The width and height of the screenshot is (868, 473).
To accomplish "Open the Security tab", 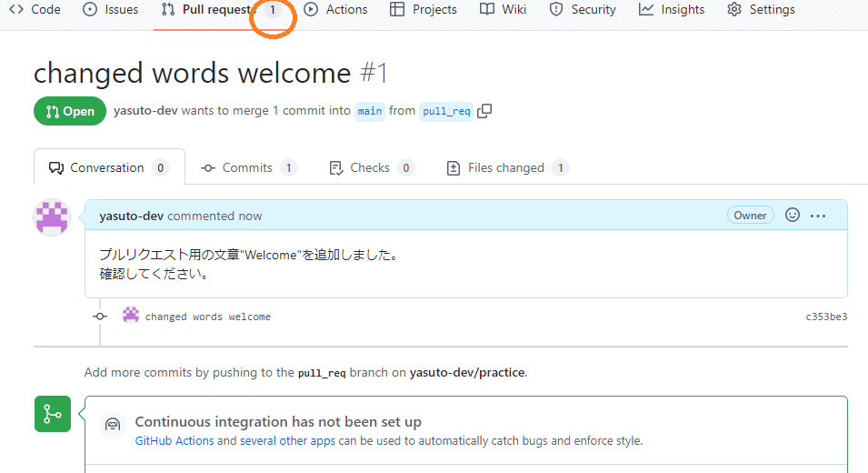I will tap(583, 9).
